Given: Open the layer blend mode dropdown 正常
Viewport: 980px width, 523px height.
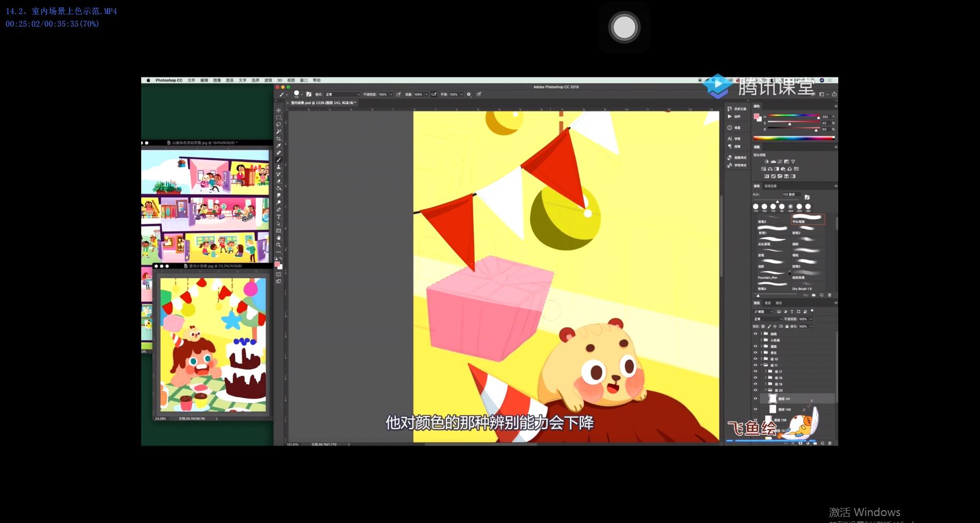Looking at the screenshot, I should (x=768, y=319).
